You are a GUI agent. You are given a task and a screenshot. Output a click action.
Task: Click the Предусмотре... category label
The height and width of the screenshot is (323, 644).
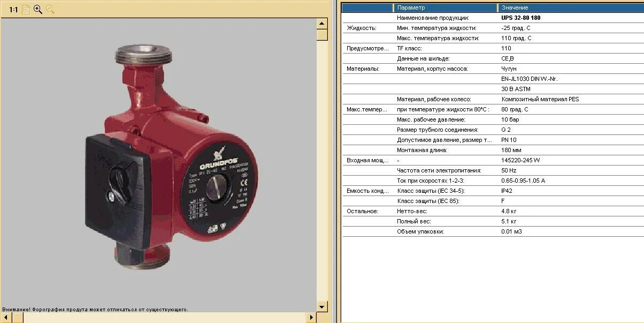(367, 48)
